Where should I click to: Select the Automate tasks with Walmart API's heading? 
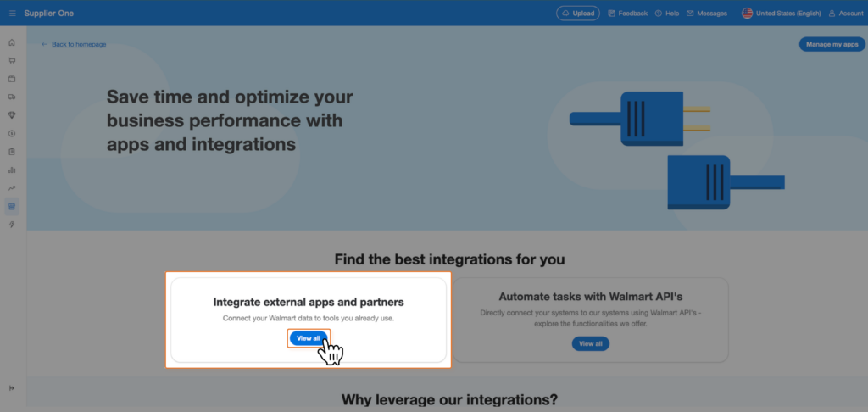pos(591,296)
